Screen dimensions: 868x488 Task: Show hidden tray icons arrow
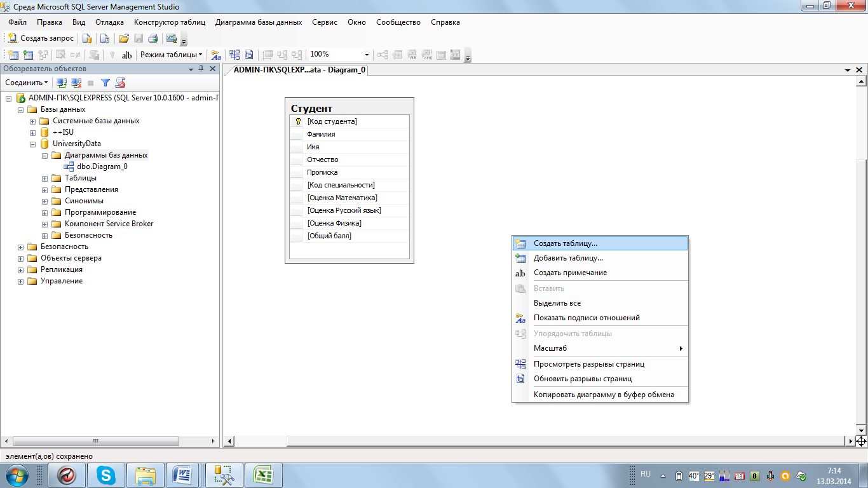click(663, 475)
